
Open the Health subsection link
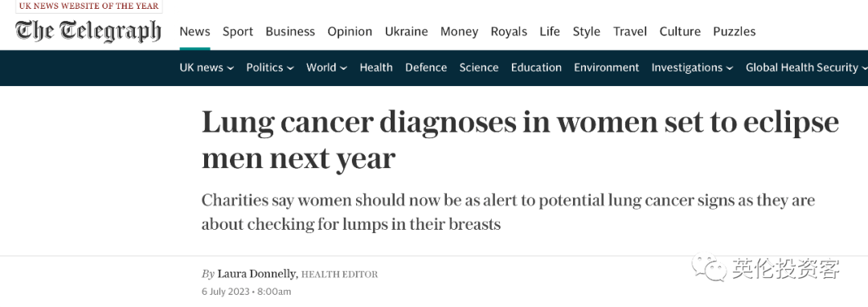[376, 68]
